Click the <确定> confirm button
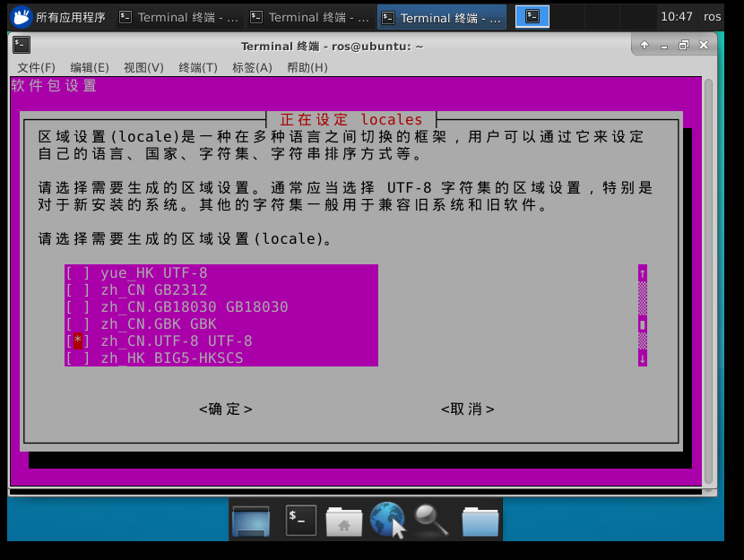This screenshot has width=744, height=560. [225, 409]
